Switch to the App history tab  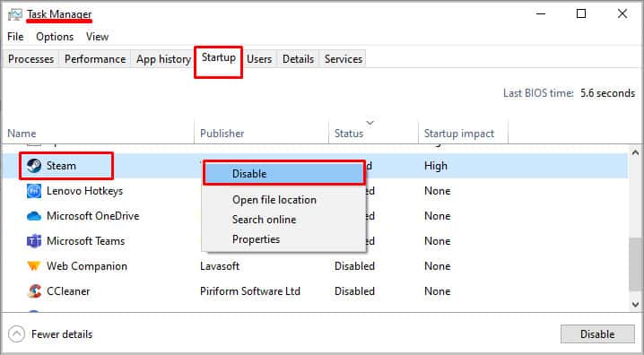(163, 59)
